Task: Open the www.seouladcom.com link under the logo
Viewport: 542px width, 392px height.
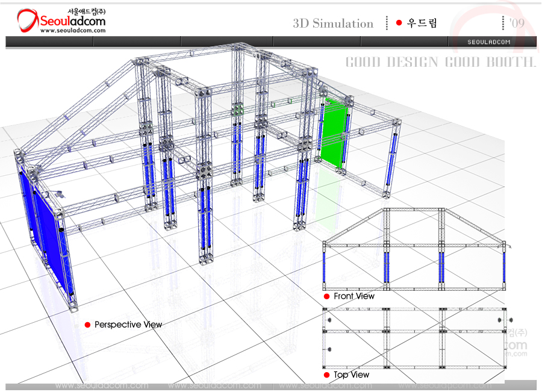Action: (x=72, y=31)
